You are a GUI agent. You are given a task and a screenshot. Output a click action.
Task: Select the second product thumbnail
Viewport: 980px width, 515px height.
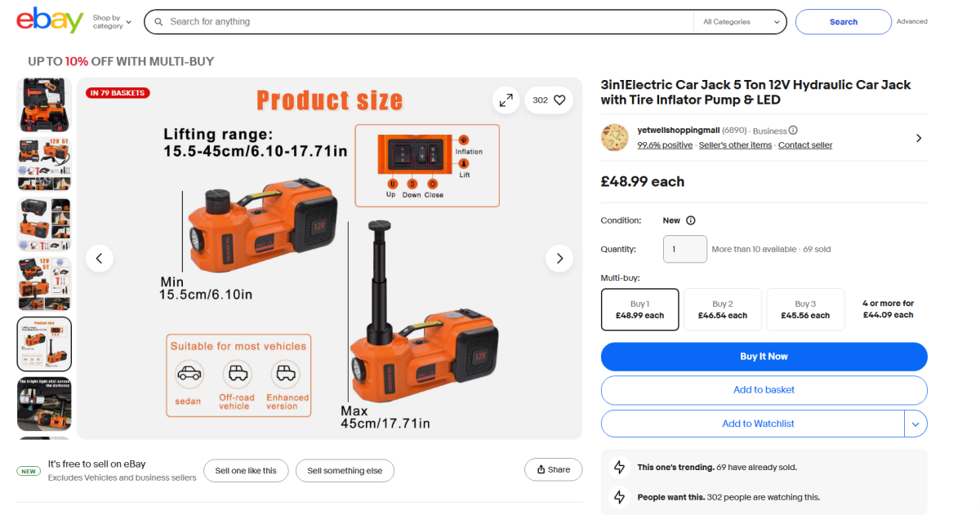44,164
